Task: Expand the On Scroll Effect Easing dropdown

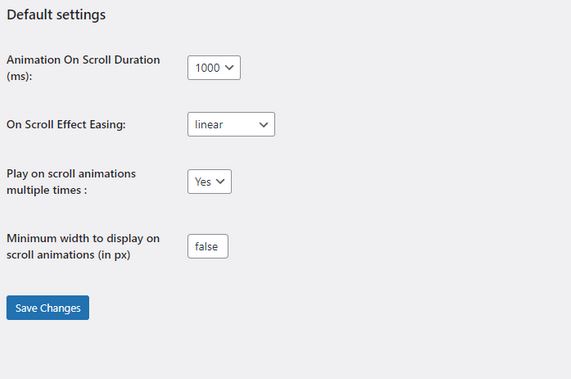Action: (231, 125)
